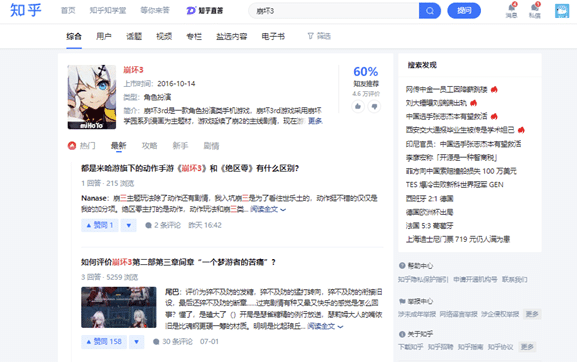Screen dimensions: 577x362
Task: Click the 关于知乎 info icon
Action: pos(402,334)
